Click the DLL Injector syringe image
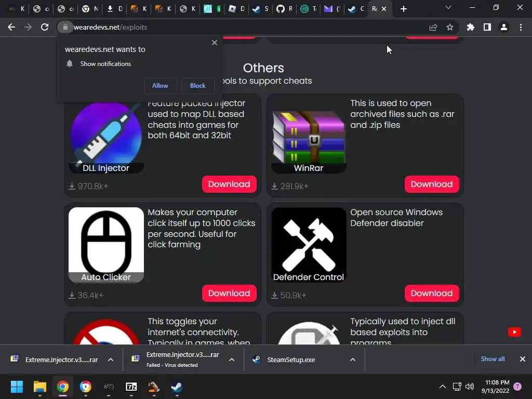532x399 pixels. (x=106, y=135)
